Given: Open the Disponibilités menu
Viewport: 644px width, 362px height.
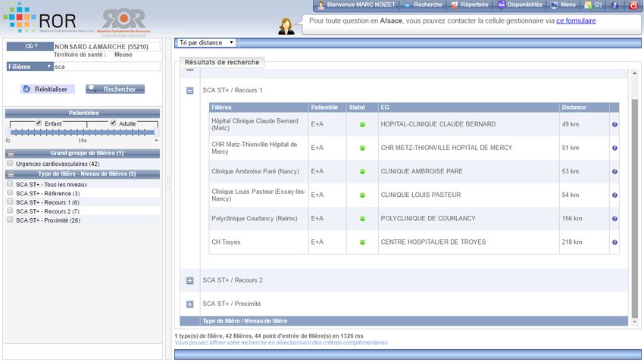Looking at the screenshot, I should pos(520,5).
